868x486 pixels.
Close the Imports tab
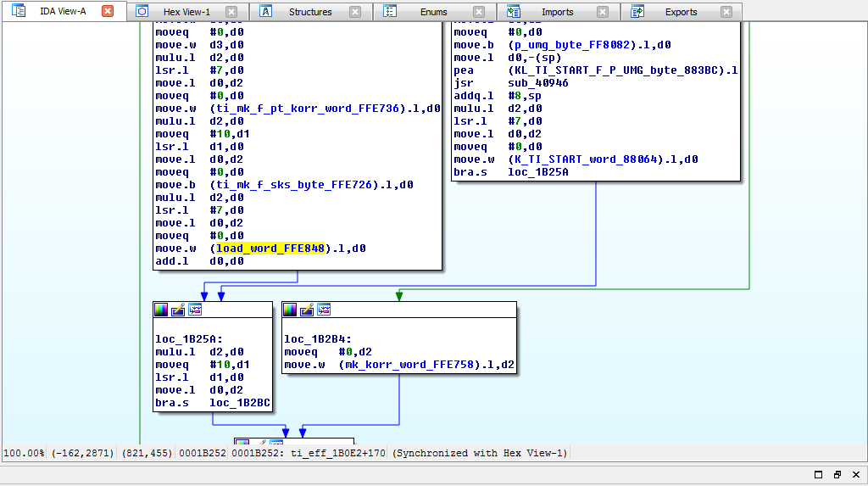[603, 12]
